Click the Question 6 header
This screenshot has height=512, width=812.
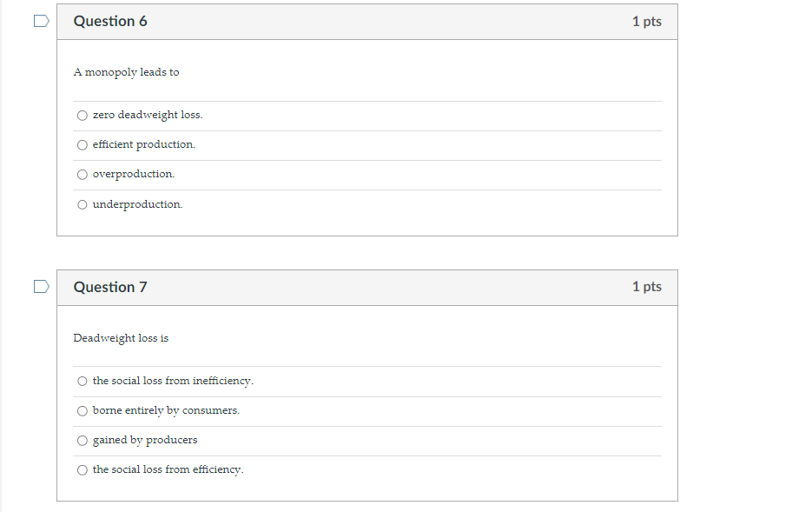coord(110,21)
